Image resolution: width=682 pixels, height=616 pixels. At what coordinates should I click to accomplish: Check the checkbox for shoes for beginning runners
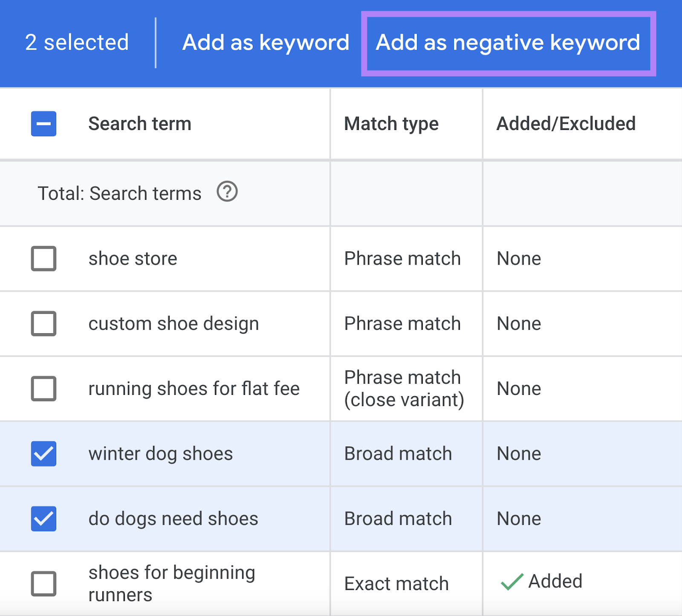tap(43, 583)
